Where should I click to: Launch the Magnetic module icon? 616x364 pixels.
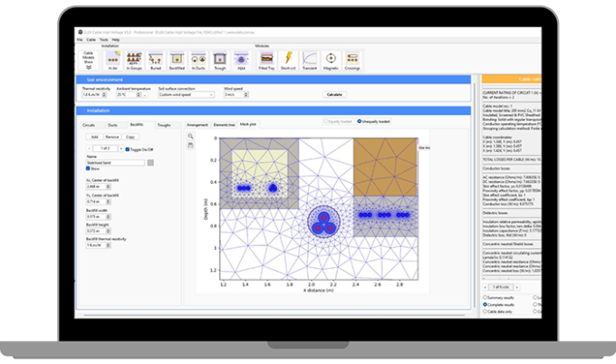[x=332, y=58]
